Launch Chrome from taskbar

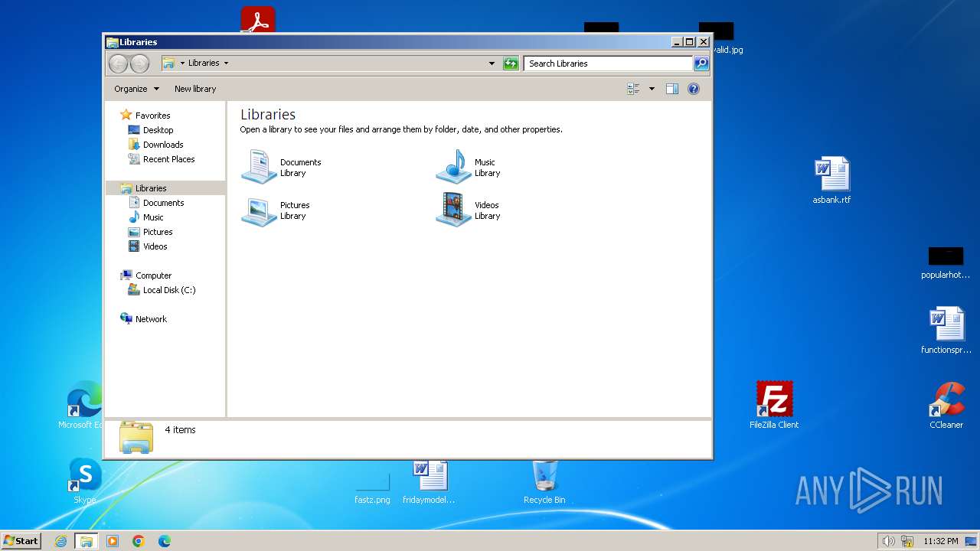tap(139, 541)
